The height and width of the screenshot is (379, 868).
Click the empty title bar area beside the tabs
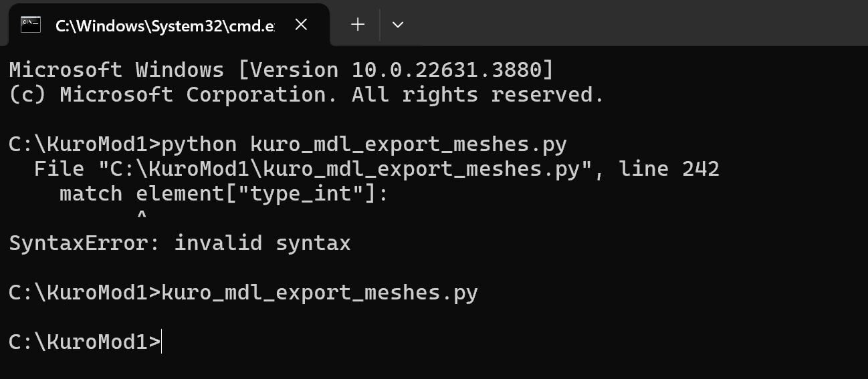[x=635, y=23]
